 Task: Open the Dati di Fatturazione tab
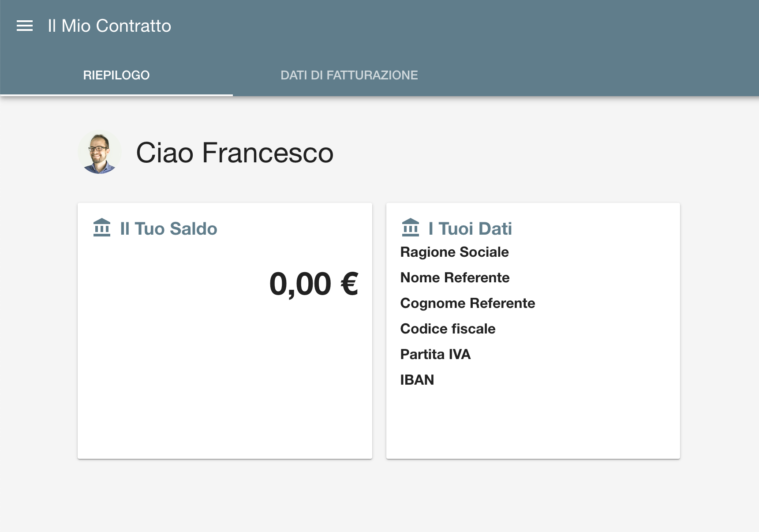(x=349, y=75)
